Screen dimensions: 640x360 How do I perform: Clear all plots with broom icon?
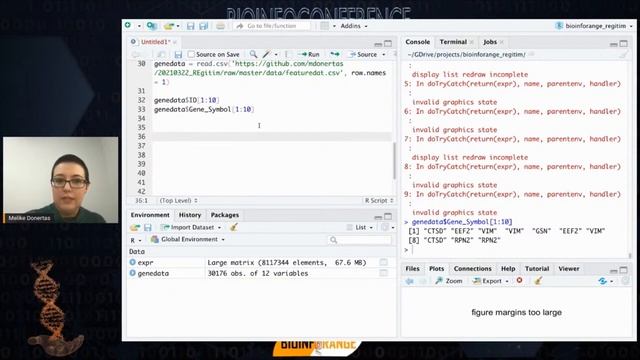coord(538,280)
